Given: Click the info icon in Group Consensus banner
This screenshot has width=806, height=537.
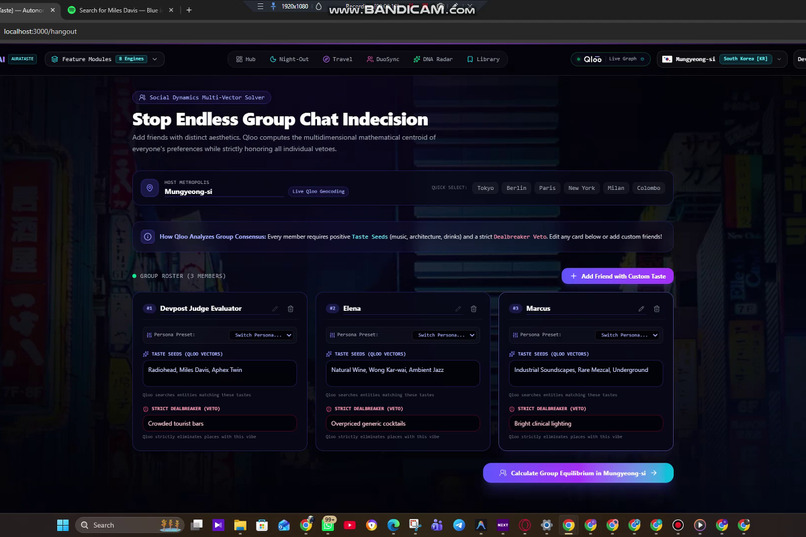Looking at the screenshot, I should pyautogui.click(x=148, y=237).
